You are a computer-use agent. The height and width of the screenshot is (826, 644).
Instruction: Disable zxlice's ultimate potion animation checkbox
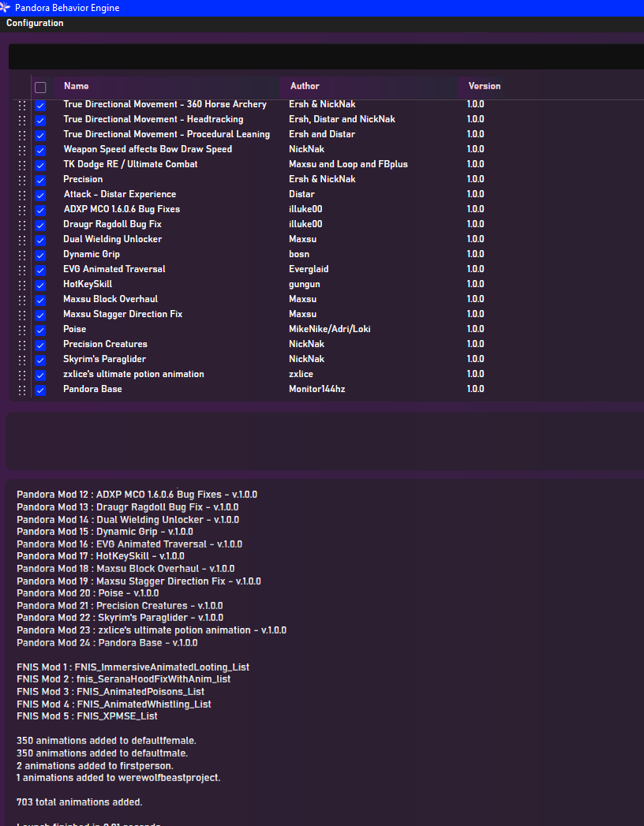(x=40, y=375)
